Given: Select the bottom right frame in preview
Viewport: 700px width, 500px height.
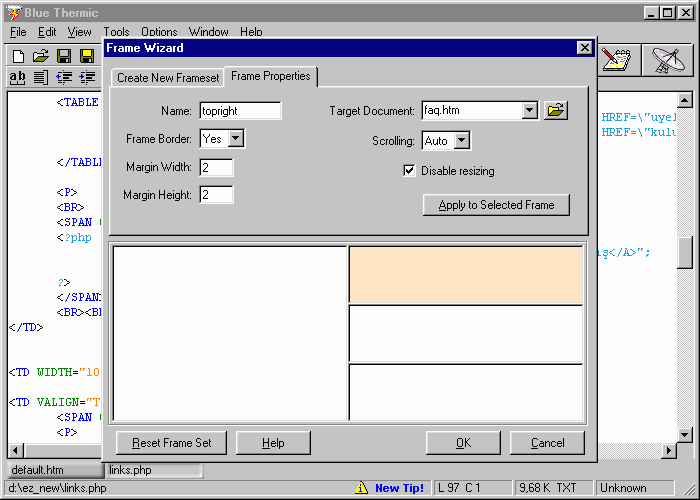Looking at the screenshot, I should [x=466, y=392].
